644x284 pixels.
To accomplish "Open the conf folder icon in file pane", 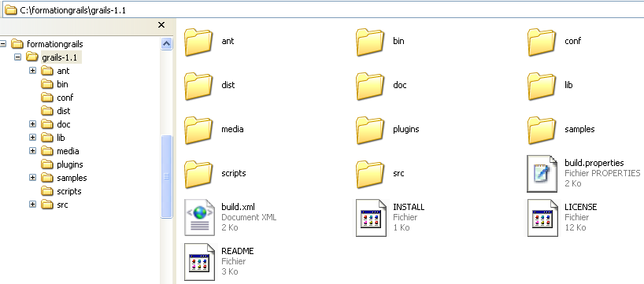I will 542,42.
